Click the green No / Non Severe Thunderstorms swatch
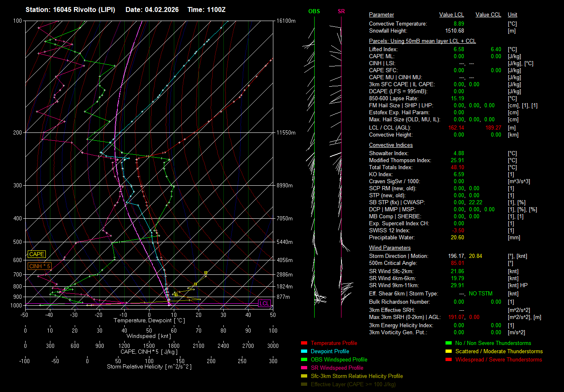The width and height of the screenshot is (564, 392). pos(448,343)
